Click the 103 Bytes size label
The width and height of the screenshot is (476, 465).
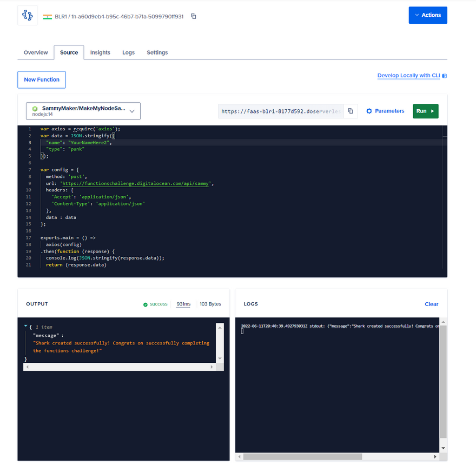coord(210,304)
